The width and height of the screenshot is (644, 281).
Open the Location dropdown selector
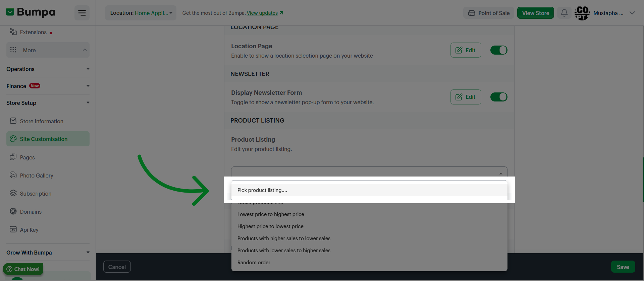[x=141, y=13]
